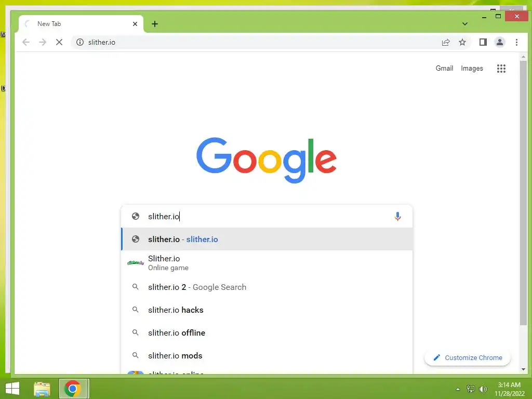
Task: Choose Slither.io Online game suggestion
Action: 267,262
